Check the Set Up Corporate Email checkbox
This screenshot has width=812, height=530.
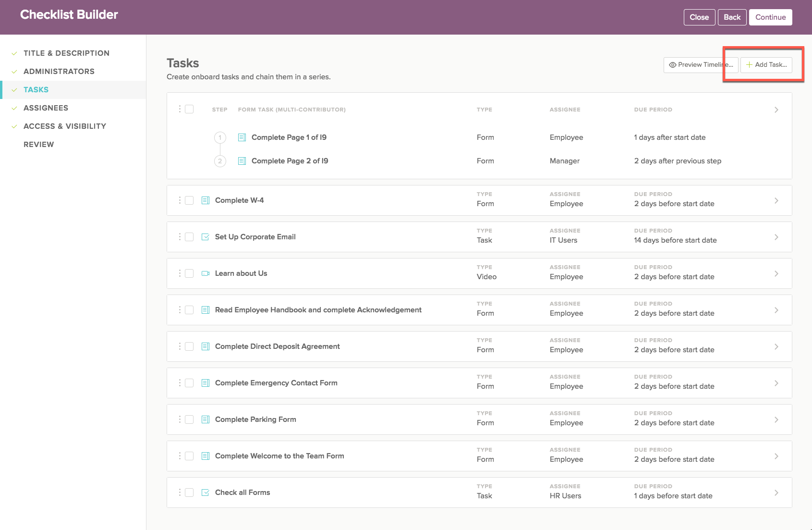189,237
